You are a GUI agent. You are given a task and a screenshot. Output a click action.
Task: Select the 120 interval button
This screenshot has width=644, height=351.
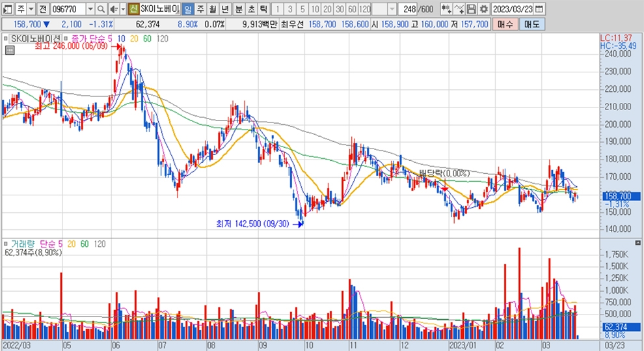(x=364, y=8)
